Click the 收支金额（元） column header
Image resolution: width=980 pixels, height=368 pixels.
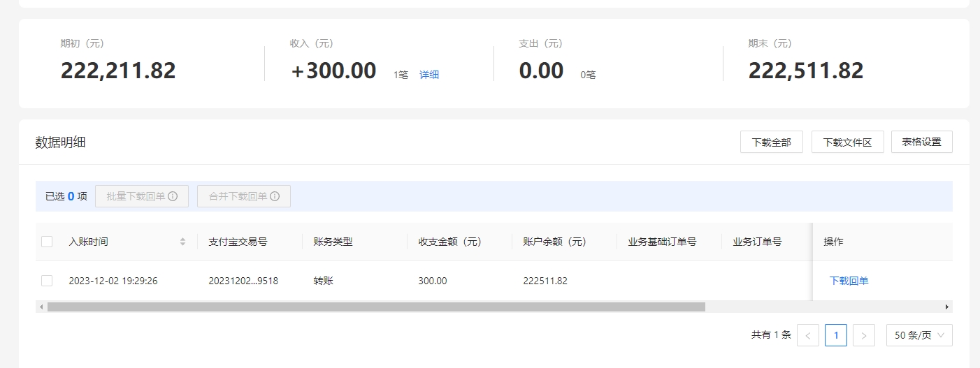click(x=450, y=242)
